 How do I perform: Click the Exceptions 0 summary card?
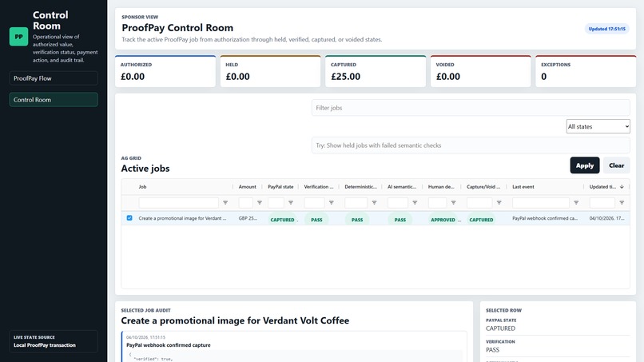(x=586, y=71)
